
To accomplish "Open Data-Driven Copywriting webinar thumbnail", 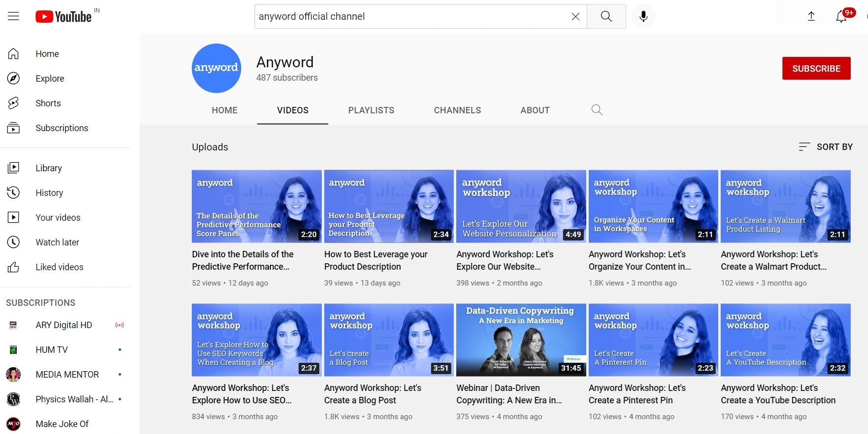I will (521, 340).
